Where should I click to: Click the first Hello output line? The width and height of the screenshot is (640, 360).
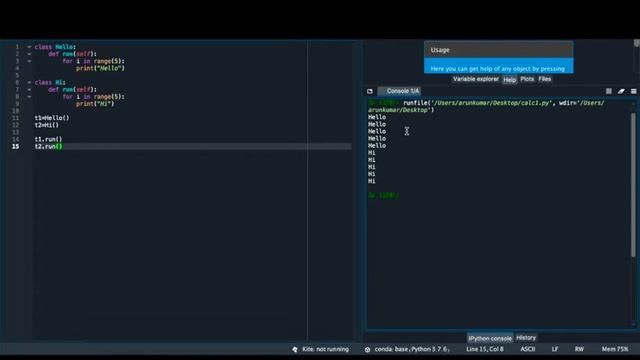point(377,117)
